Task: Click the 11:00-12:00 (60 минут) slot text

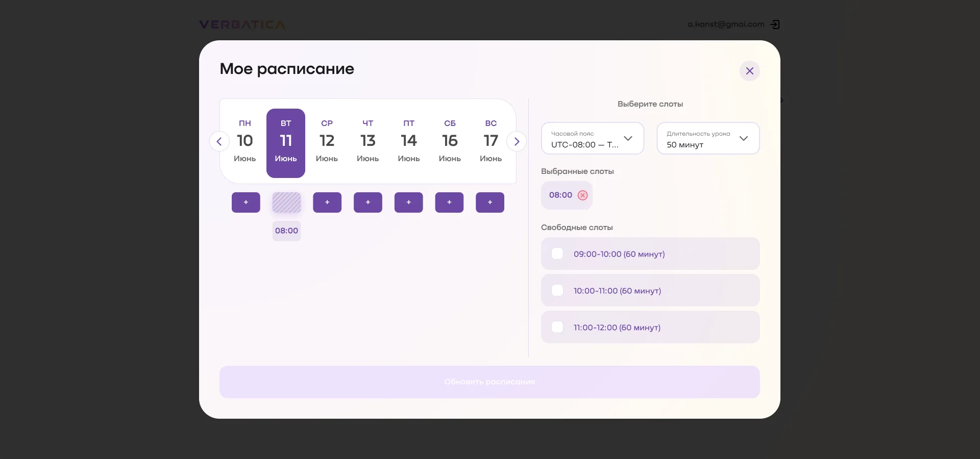Action: pyautogui.click(x=617, y=327)
